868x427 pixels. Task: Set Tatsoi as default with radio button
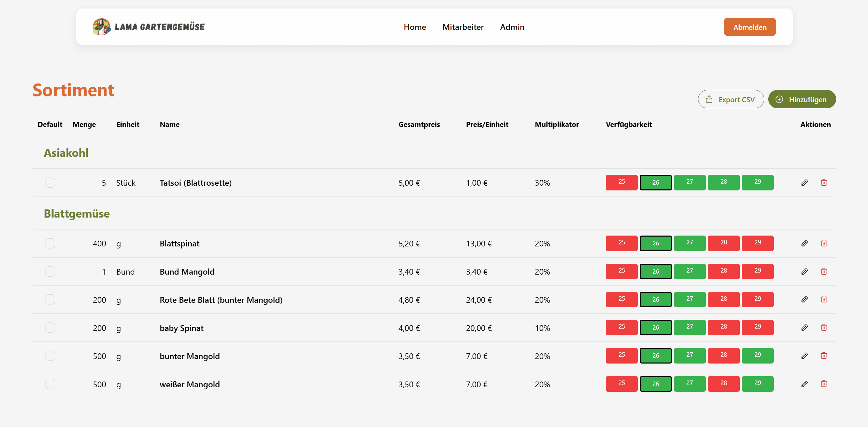coord(50,183)
